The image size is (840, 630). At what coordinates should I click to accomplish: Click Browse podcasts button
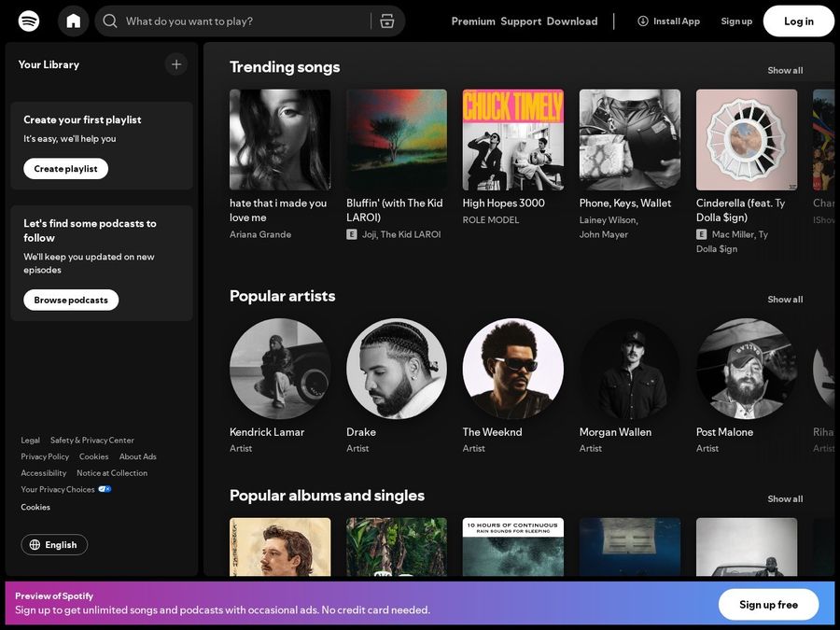tap(71, 300)
